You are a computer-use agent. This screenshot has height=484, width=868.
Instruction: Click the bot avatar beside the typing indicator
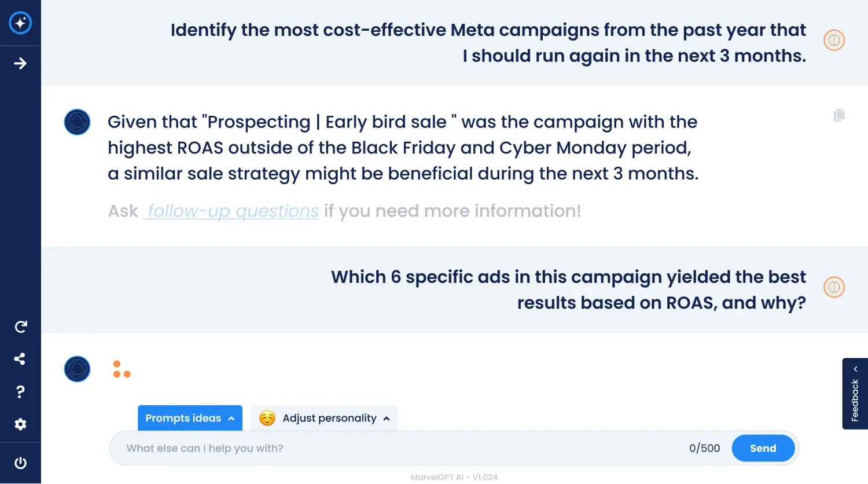pyautogui.click(x=77, y=369)
